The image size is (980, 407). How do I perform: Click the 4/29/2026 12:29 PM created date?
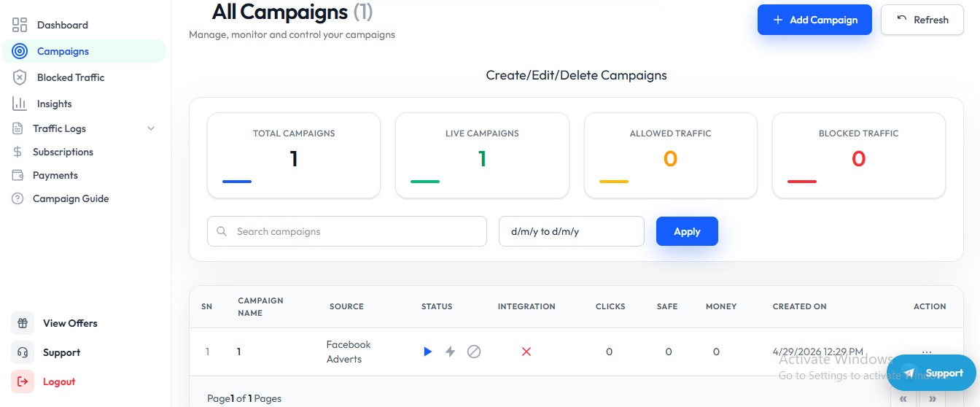pyautogui.click(x=818, y=352)
